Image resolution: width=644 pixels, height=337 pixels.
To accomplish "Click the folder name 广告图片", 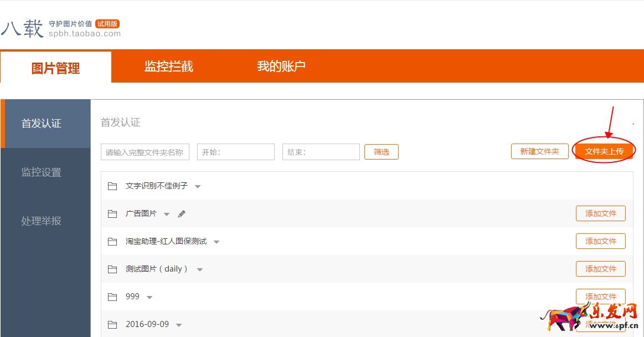I will pyautogui.click(x=141, y=213).
